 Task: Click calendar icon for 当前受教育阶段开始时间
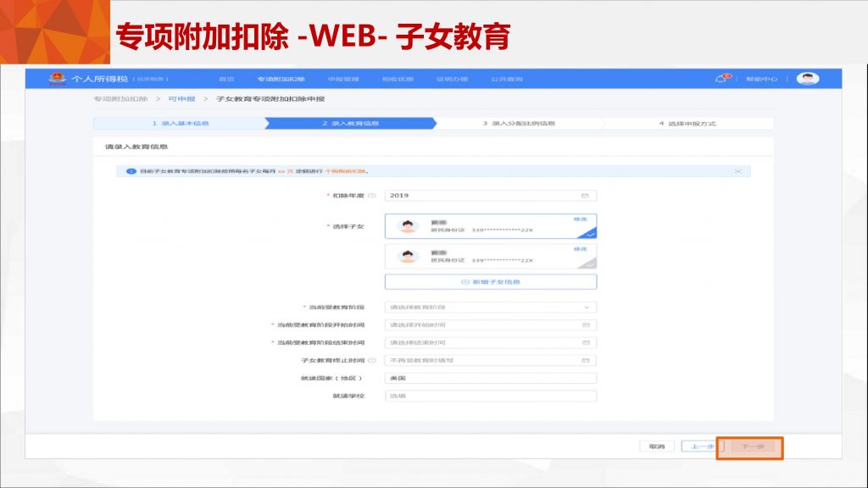pos(584,324)
